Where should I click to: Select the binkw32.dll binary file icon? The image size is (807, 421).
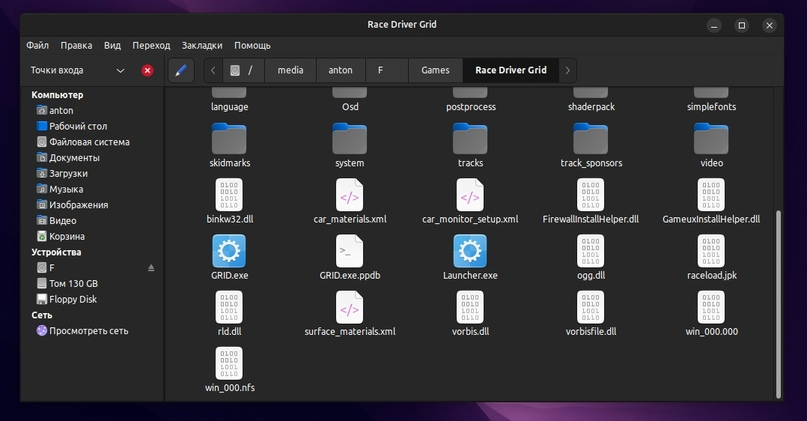tap(229, 195)
